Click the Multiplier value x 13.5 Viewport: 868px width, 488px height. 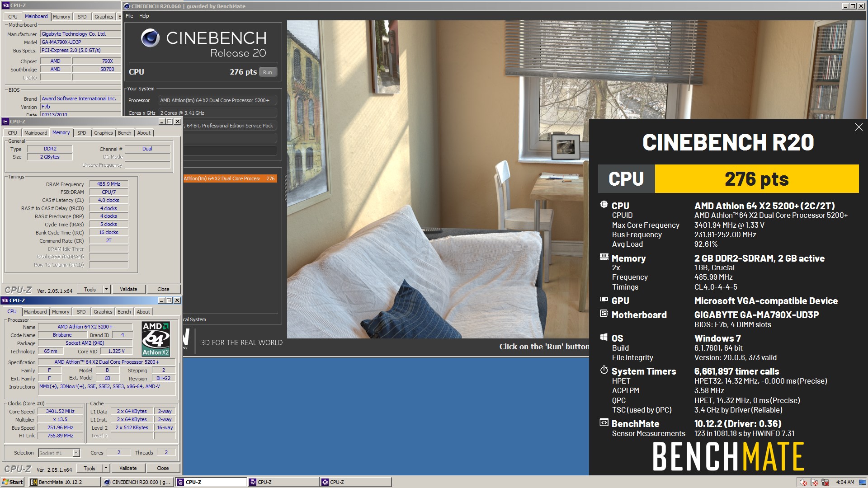(x=60, y=419)
